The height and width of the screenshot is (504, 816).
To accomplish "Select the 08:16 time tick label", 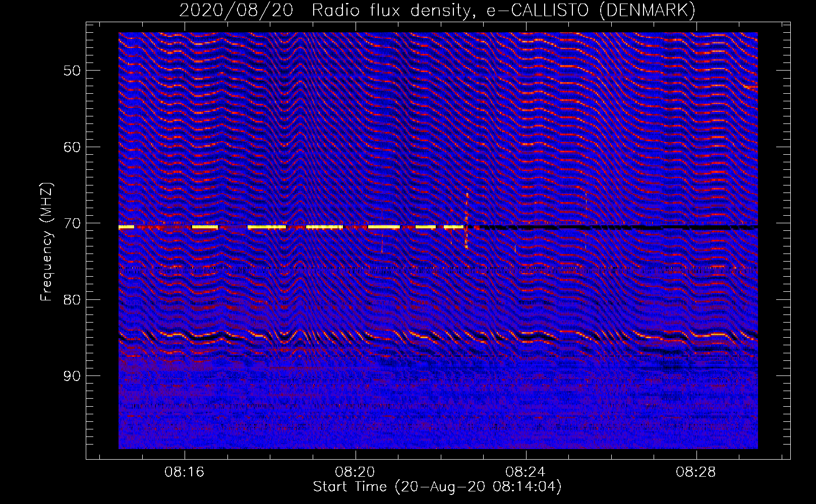I will (185, 472).
